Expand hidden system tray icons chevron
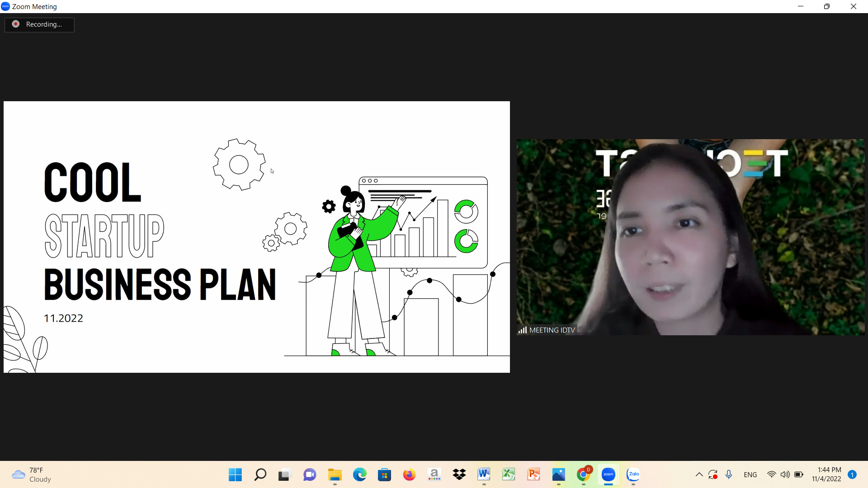 (699, 474)
